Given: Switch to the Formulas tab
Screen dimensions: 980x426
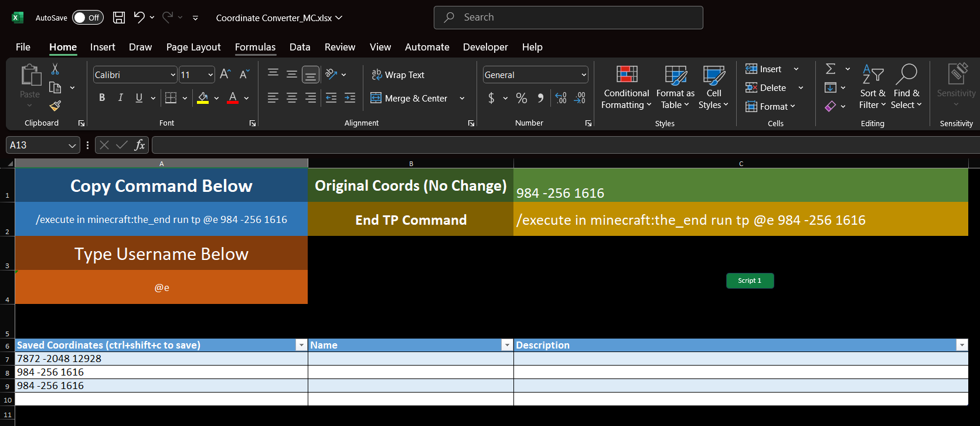Looking at the screenshot, I should (x=255, y=47).
